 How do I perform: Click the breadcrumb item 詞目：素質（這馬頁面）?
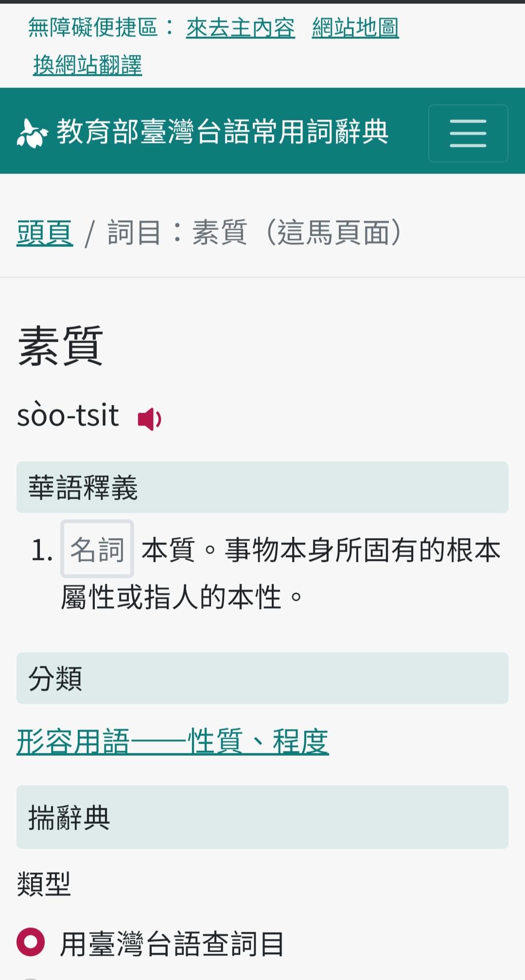coord(254,232)
